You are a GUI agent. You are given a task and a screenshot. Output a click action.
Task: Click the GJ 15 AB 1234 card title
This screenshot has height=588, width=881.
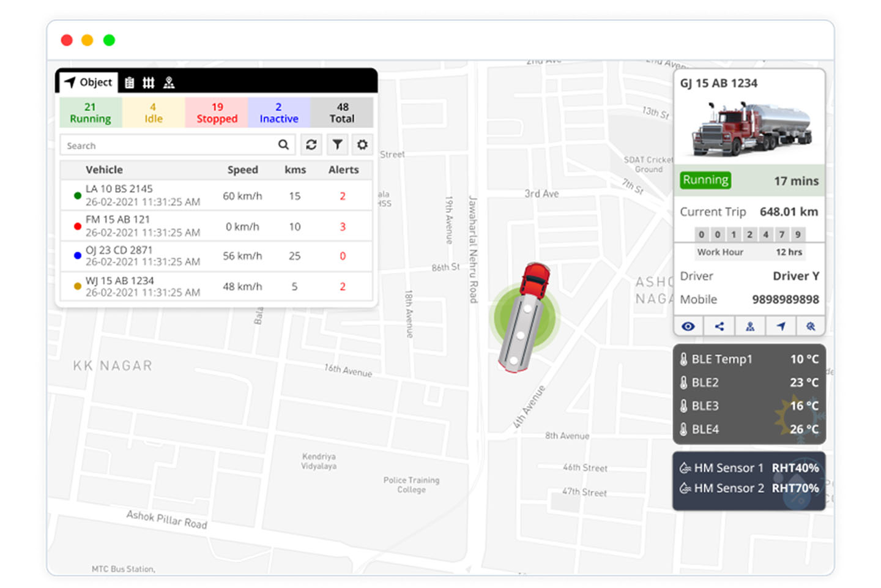click(x=719, y=83)
